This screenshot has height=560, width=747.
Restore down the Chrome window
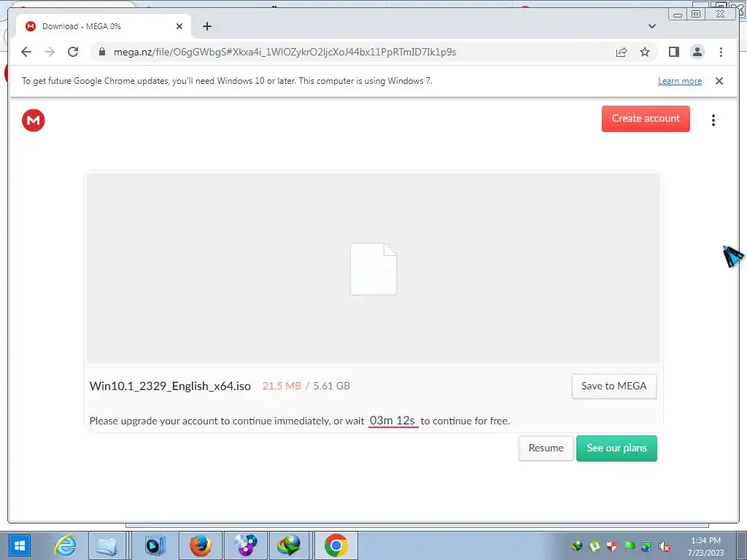(x=696, y=15)
